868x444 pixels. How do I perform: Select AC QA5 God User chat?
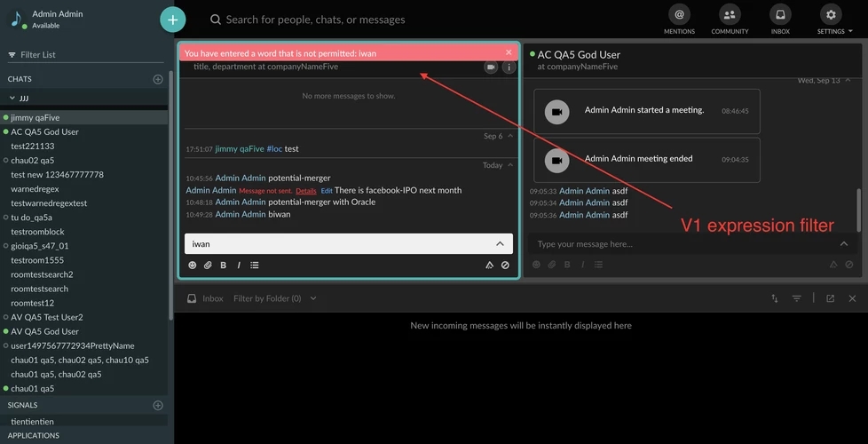[44, 131]
